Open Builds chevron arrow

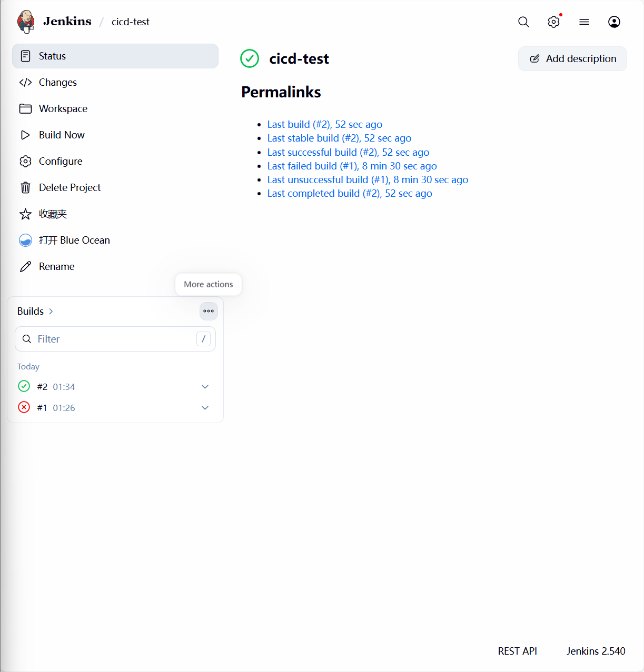point(51,312)
